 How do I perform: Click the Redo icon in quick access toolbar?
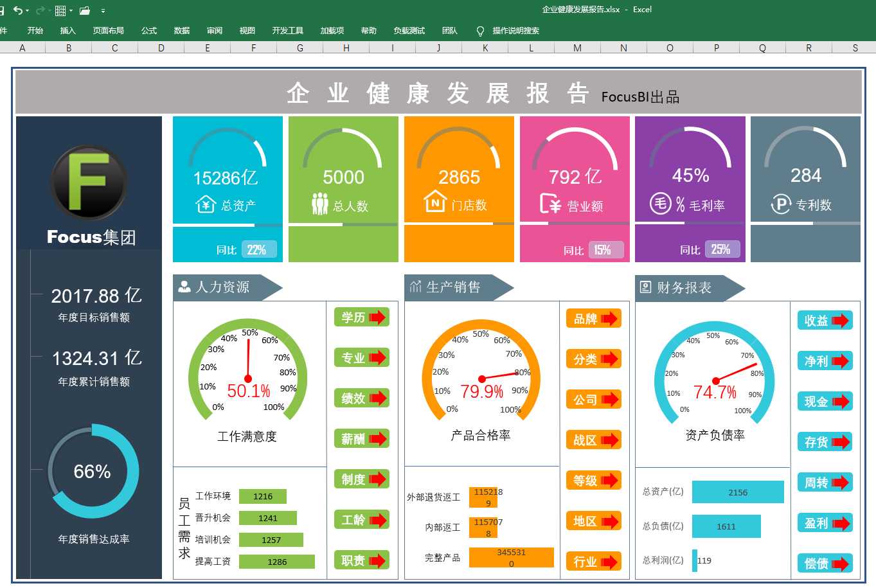[x=40, y=10]
